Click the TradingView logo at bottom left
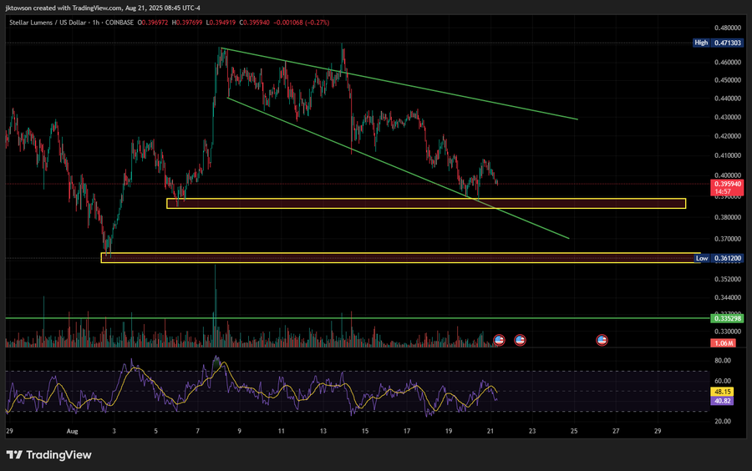The image size is (752, 471). tap(50, 454)
